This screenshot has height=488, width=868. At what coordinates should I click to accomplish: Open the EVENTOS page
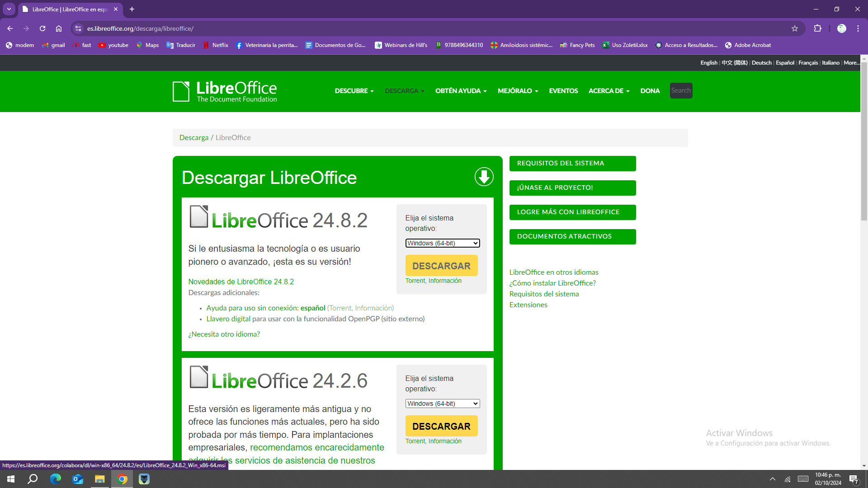click(563, 91)
